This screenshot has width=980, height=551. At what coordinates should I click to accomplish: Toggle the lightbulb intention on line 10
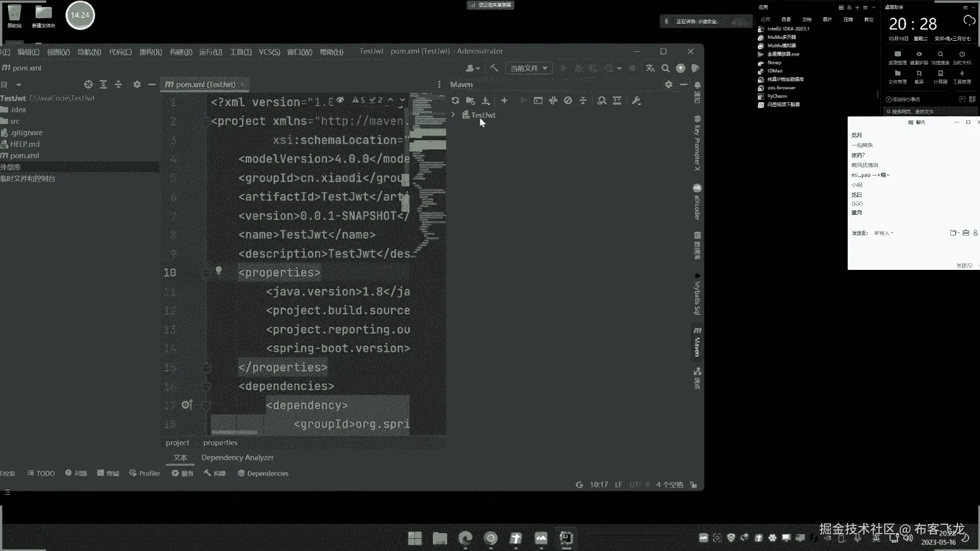tap(218, 270)
